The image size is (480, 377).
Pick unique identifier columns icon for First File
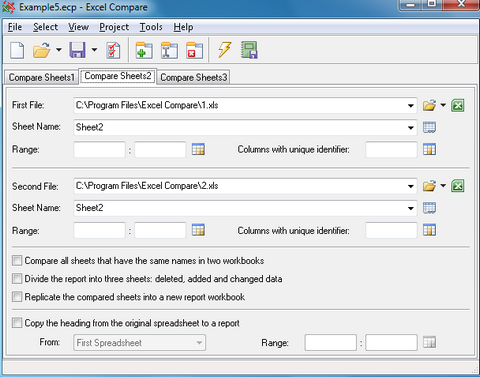429,149
